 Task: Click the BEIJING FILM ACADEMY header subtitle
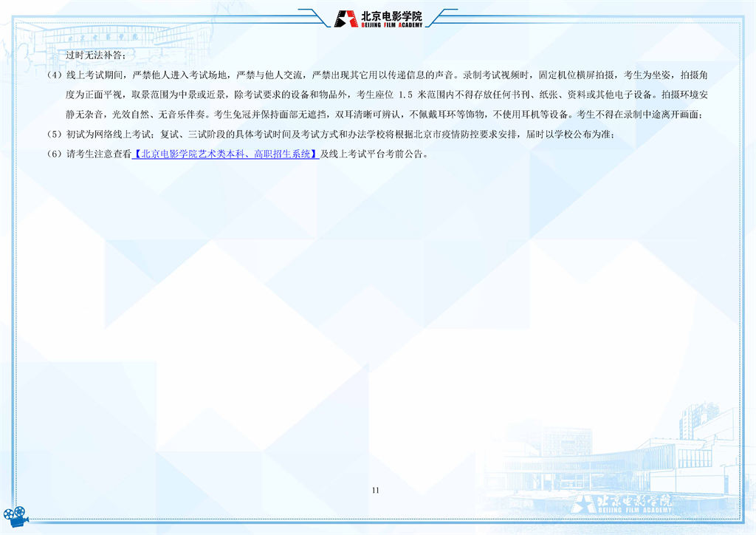pos(391,25)
